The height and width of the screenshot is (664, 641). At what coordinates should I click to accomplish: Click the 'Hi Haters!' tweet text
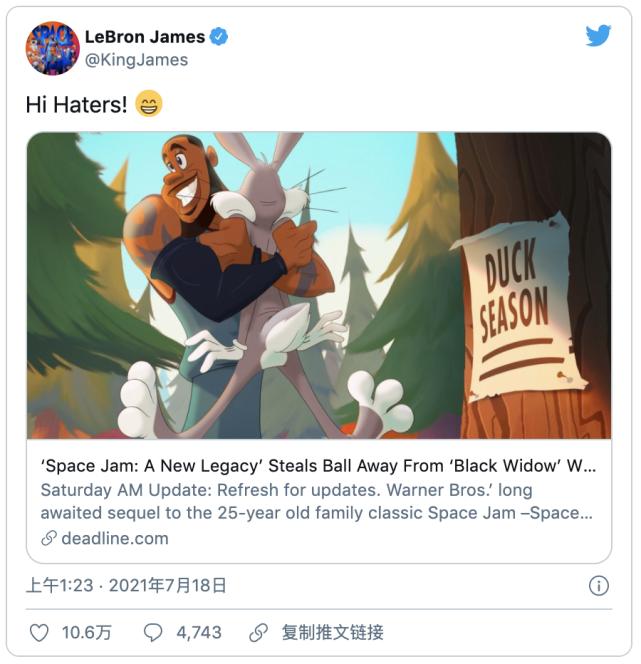coord(76,104)
